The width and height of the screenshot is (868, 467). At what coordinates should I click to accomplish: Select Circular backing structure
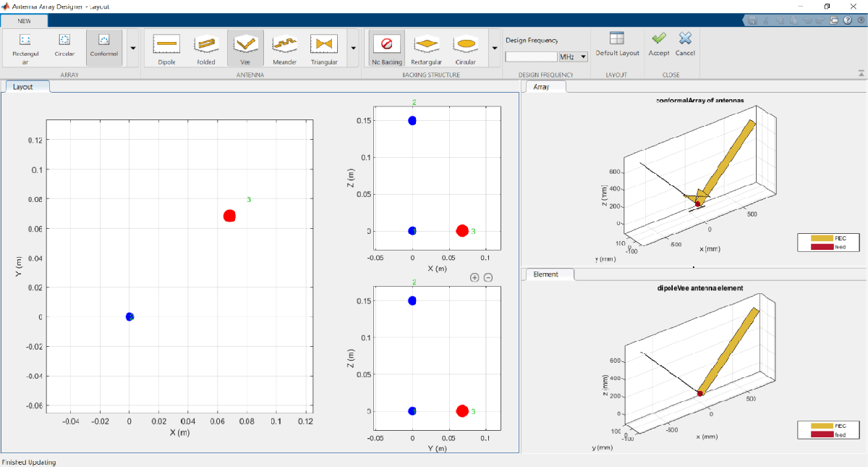(466, 49)
